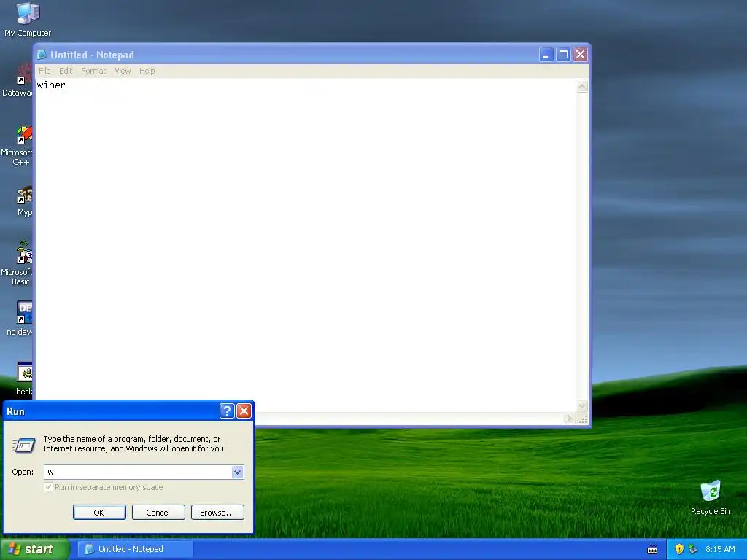Switch to Untitled - Notepad taskbar button
Image resolution: width=747 pixels, height=560 pixels.
point(136,549)
